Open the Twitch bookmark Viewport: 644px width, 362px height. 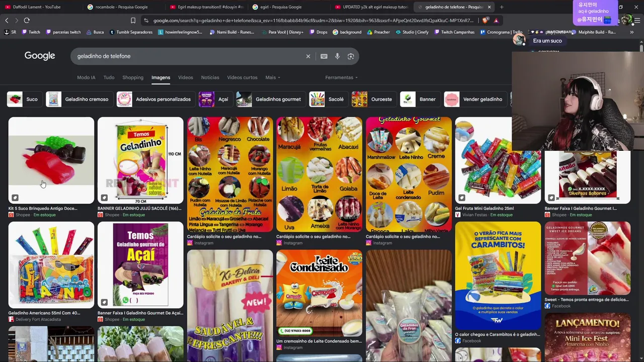tap(31, 32)
